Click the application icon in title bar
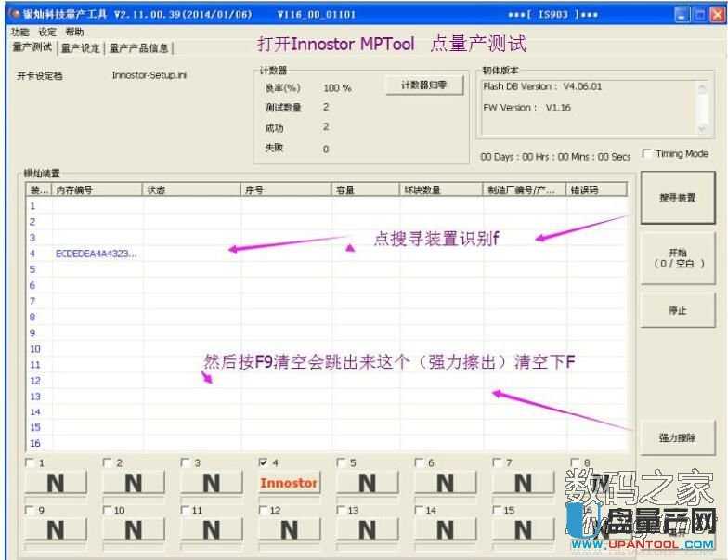This screenshot has height=560, width=728. (14, 15)
